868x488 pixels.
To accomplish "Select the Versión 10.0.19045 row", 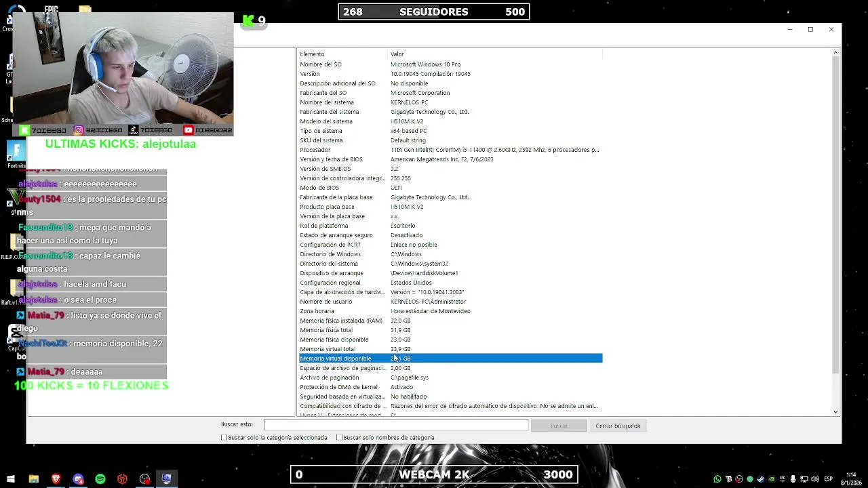I will [x=450, y=74].
